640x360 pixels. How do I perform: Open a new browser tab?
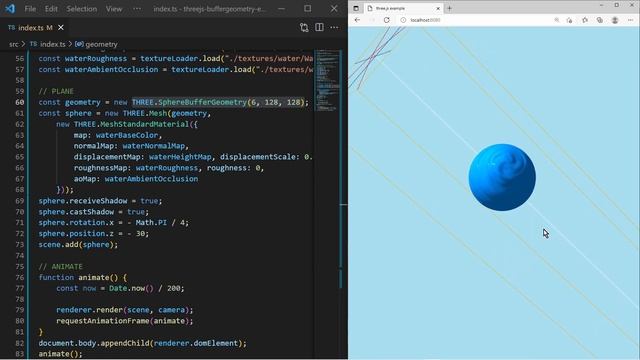pos(449,8)
